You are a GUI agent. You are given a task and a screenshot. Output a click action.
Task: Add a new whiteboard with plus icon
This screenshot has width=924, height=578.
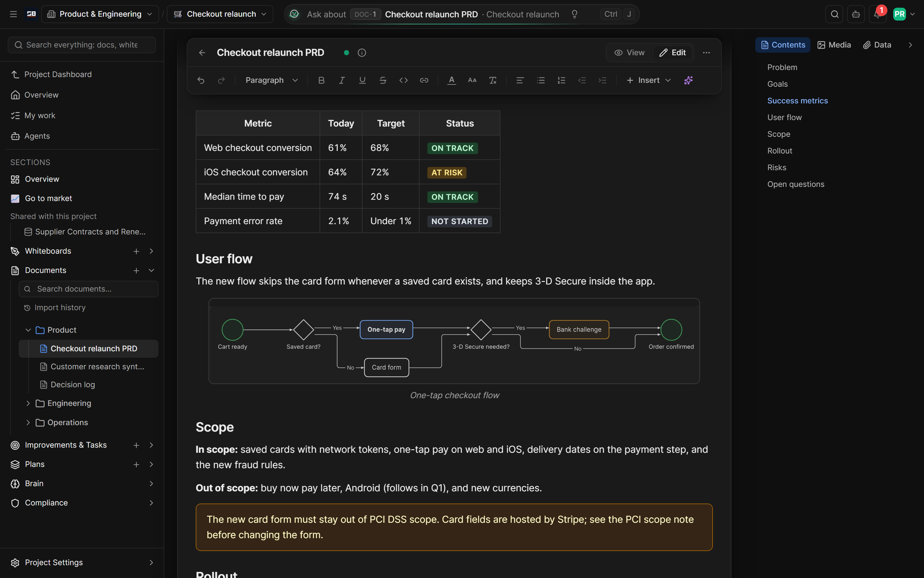[136, 251]
